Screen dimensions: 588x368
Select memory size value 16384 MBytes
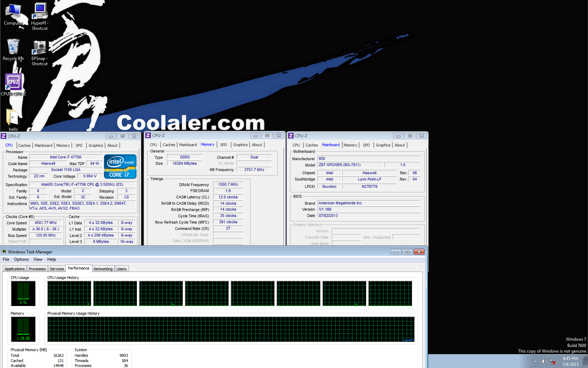pos(184,163)
